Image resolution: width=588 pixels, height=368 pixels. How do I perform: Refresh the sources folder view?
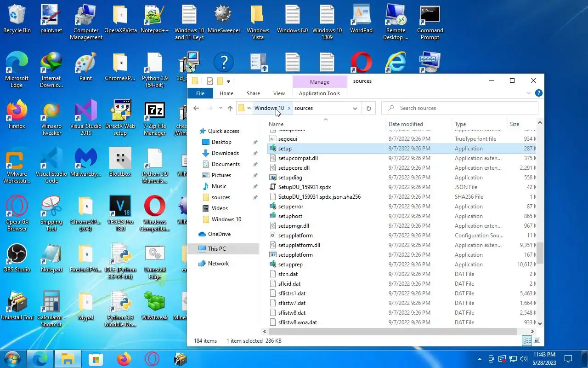coord(368,108)
